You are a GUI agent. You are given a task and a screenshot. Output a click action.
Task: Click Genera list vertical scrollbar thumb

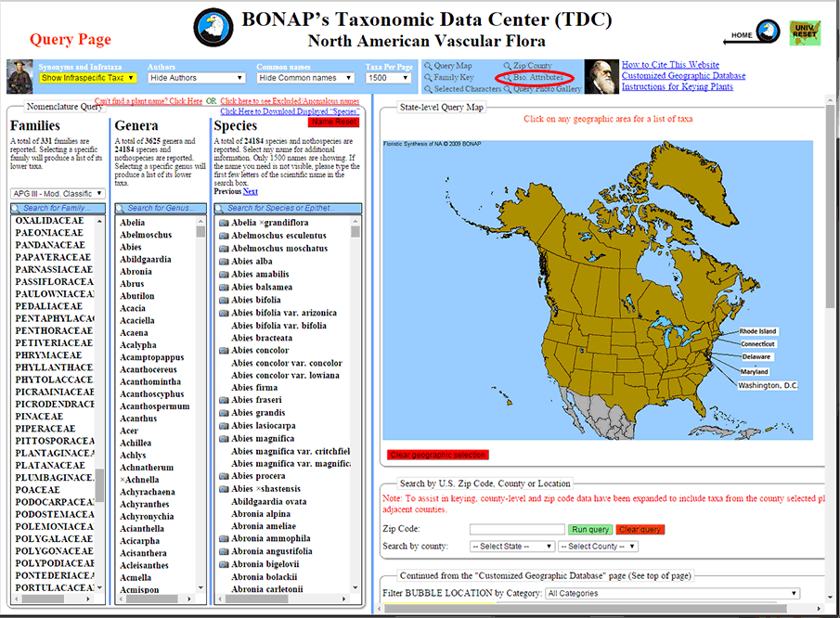pos(200,231)
